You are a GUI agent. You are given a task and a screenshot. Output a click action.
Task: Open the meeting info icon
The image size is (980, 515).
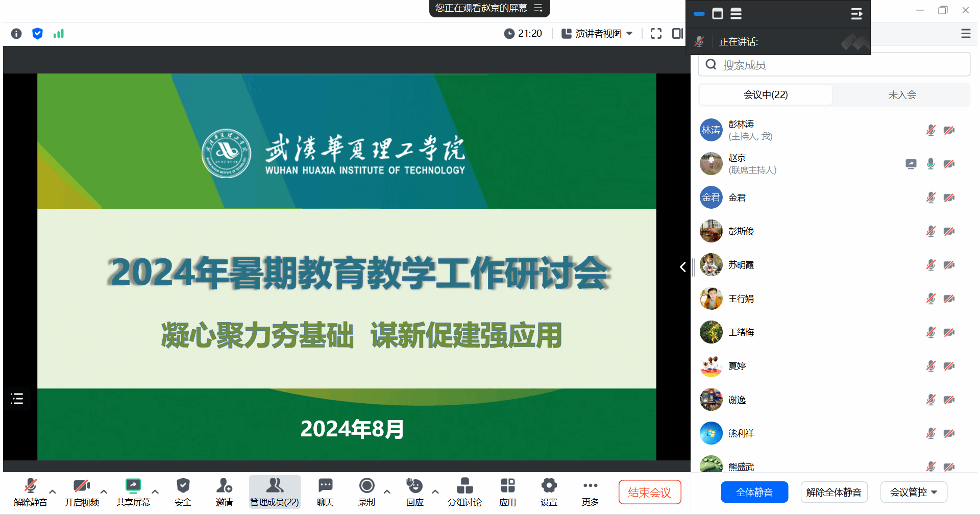pos(16,34)
